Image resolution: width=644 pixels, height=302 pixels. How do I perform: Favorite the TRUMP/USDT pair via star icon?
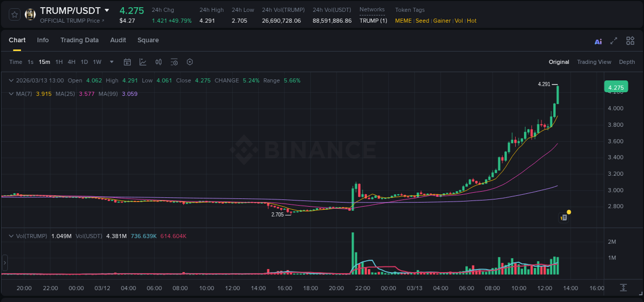(x=14, y=14)
